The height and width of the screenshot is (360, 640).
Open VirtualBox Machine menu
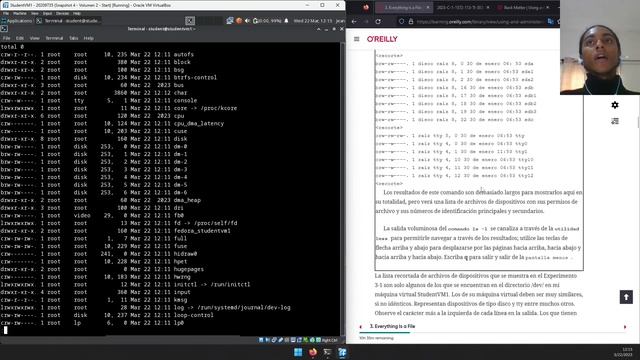pos(20,13)
